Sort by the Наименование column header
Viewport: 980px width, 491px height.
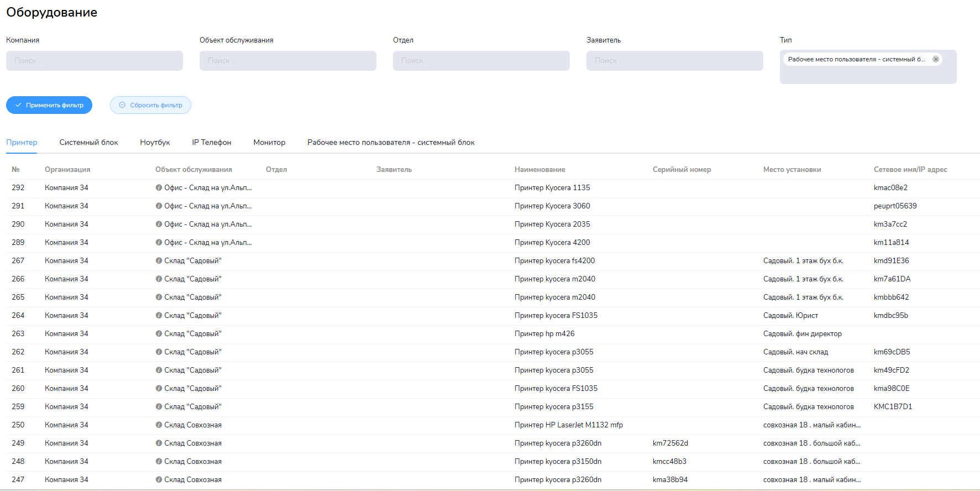point(539,170)
